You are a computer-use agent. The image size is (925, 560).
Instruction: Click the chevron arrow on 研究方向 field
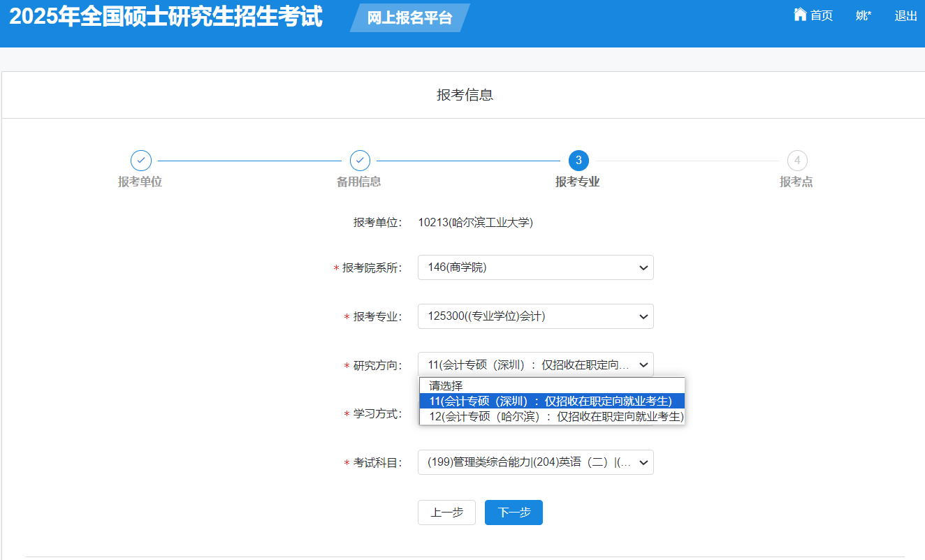(x=643, y=364)
